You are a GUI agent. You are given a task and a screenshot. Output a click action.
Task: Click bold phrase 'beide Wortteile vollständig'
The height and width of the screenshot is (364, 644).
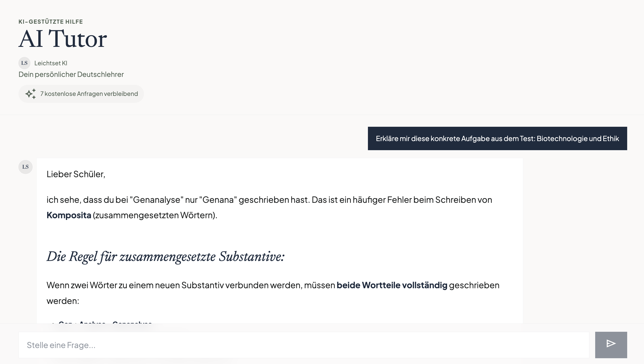[x=392, y=285]
